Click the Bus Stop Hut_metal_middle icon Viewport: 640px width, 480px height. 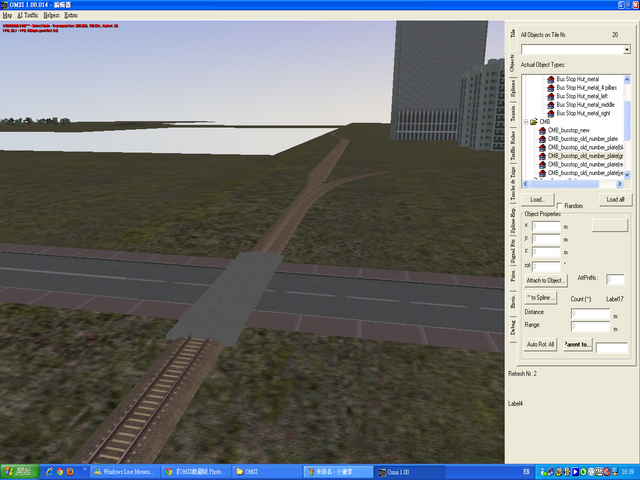coord(550,105)
